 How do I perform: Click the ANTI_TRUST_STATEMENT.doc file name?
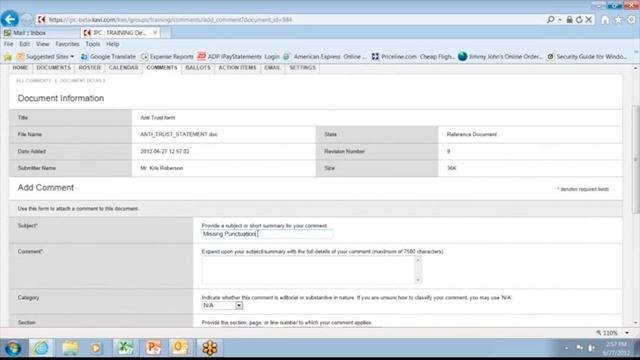(x=179, y=134)
